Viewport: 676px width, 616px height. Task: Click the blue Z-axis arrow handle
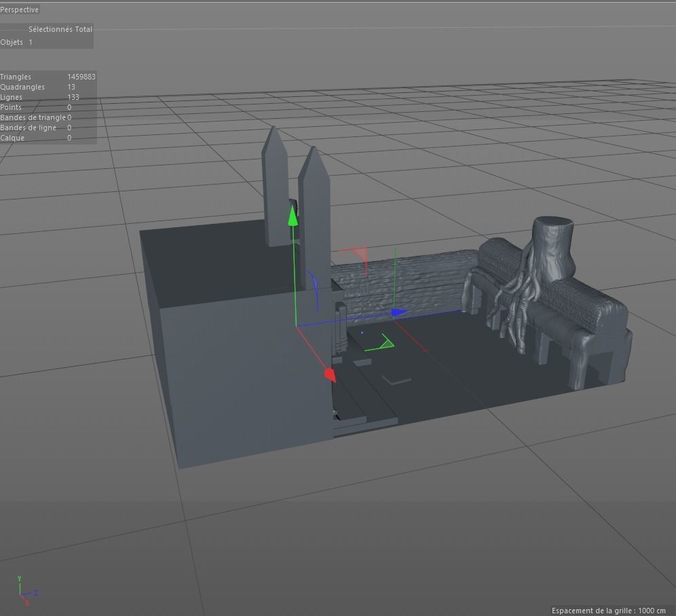400,312
